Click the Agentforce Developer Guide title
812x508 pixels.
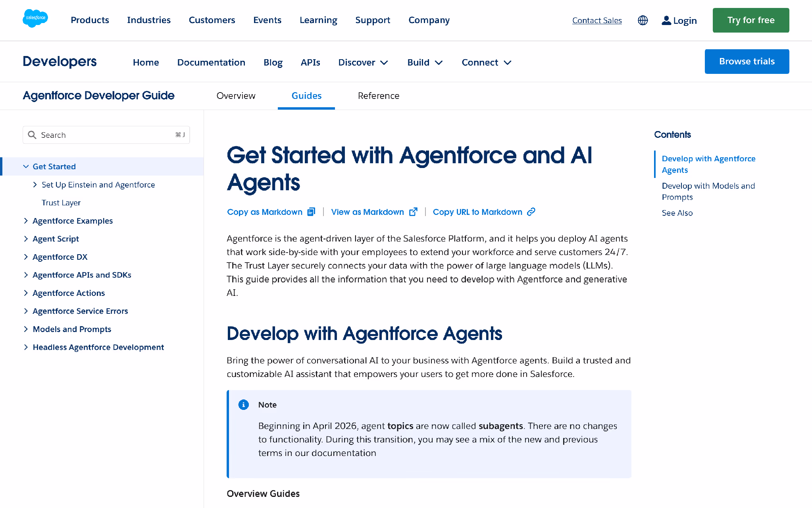tap(98, 95)
